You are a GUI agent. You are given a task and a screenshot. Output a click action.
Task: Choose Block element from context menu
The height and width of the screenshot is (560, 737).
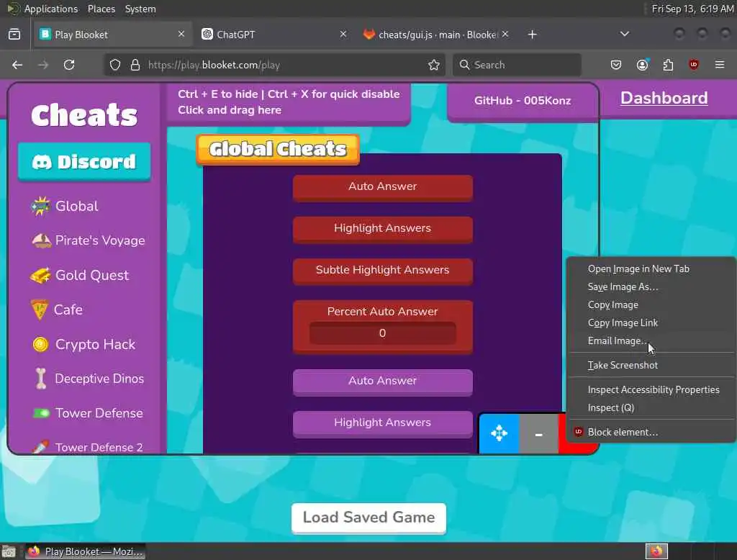coord(651,432)
